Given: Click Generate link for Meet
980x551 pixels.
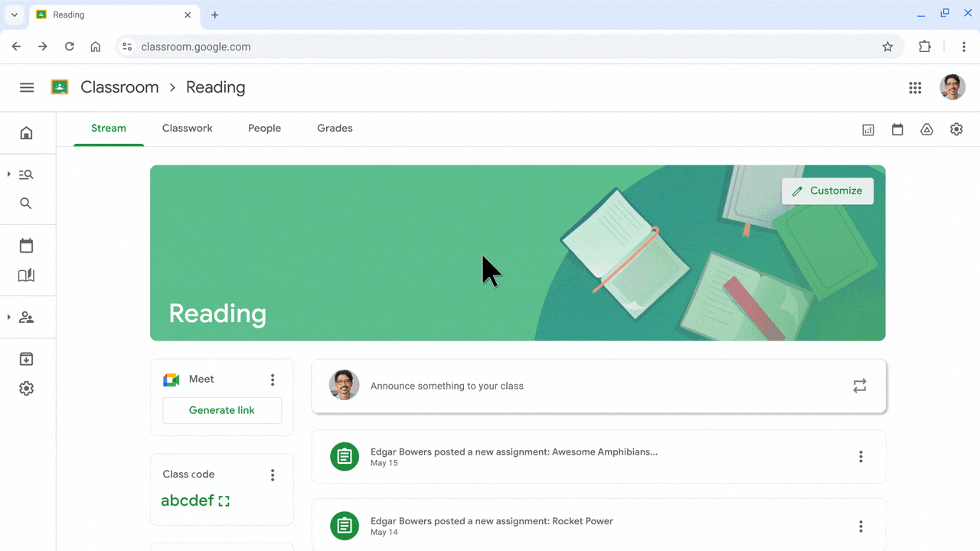Looking at the screenshot, I should [x=222, y=410].
